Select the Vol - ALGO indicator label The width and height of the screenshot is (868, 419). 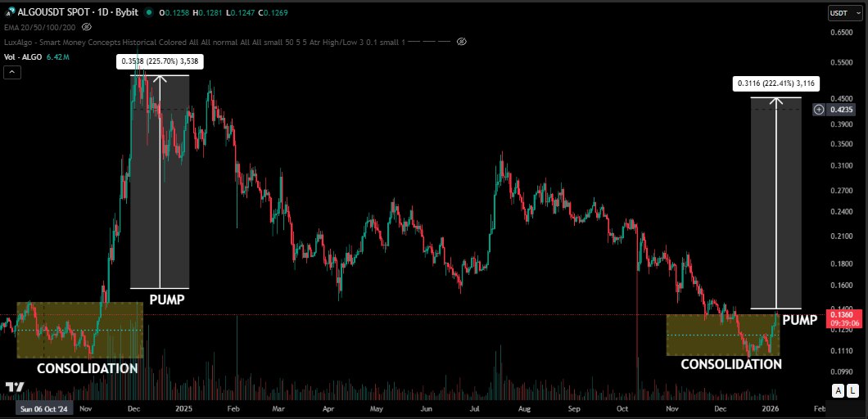pos(22,56)
